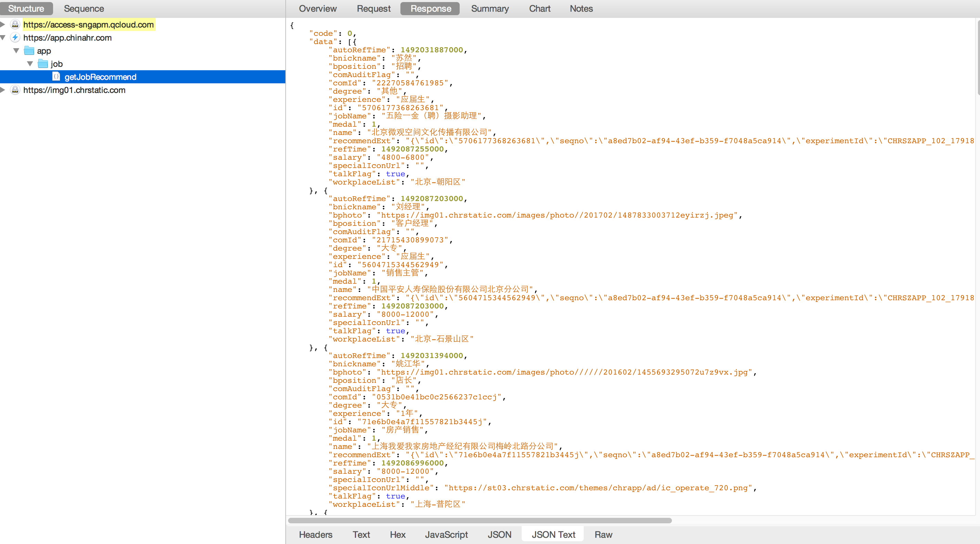Screen dimensions: 980x544
Task: Select the getJobRecommend request entry
Action: tap(100, 77)
